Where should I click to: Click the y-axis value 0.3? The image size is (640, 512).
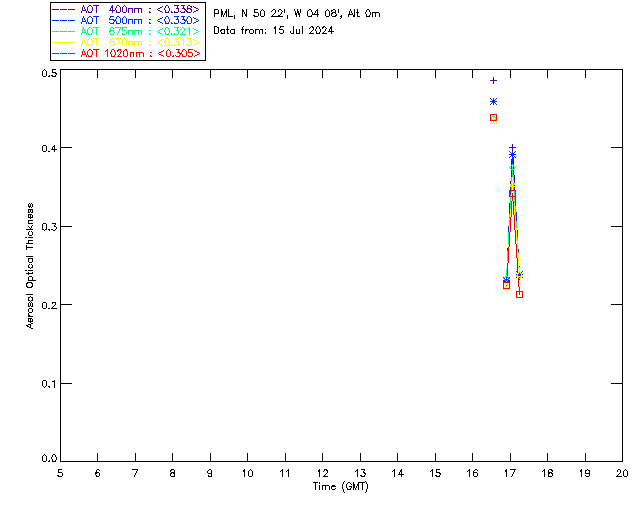49,227
